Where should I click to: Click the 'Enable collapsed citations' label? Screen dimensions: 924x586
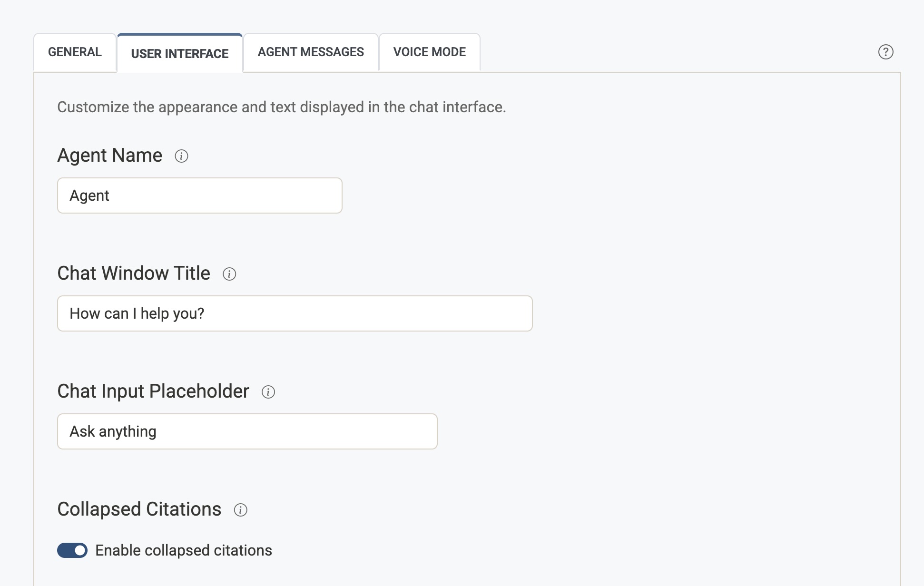pyautogui.click(x=184, y=550)
